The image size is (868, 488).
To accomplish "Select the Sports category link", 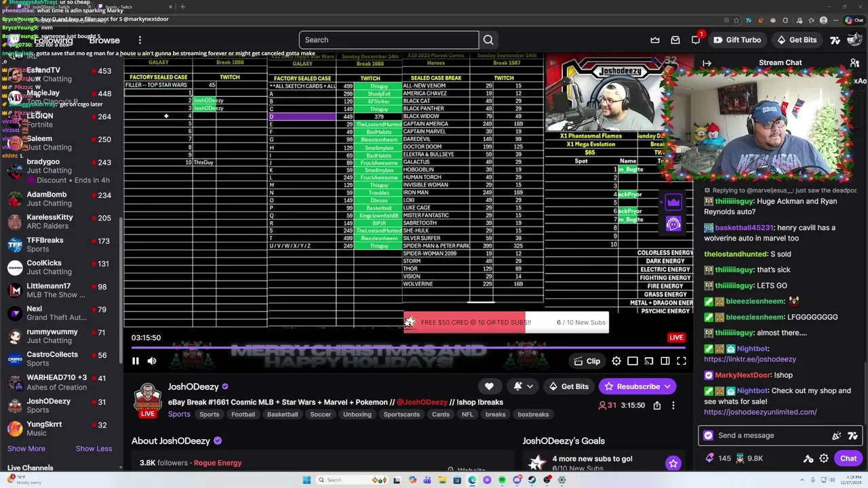I will [x=179, y=414].
